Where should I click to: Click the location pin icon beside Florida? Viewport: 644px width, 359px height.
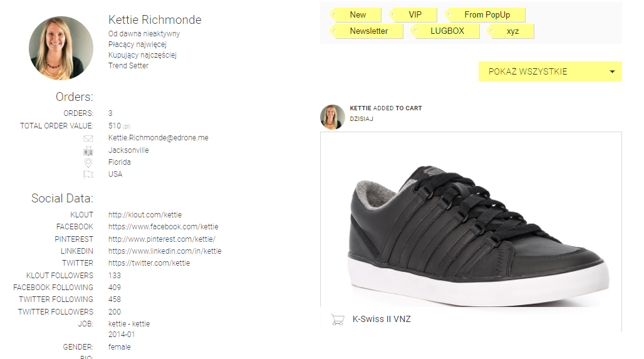(x=88, y=162)
